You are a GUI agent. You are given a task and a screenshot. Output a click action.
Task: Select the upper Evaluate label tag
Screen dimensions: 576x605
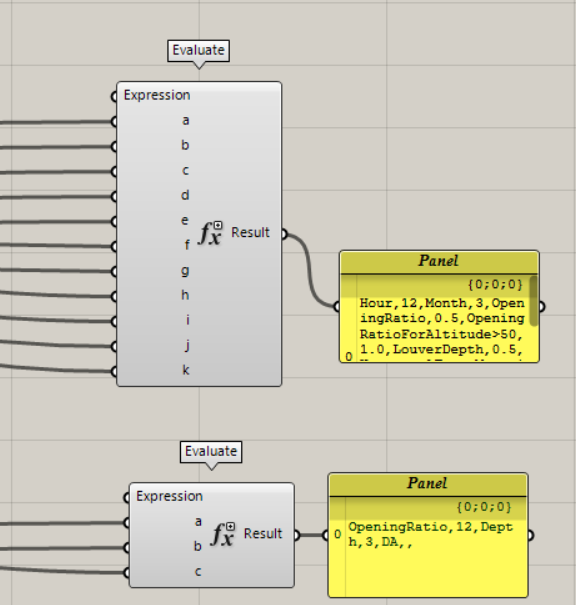(199, 50)
